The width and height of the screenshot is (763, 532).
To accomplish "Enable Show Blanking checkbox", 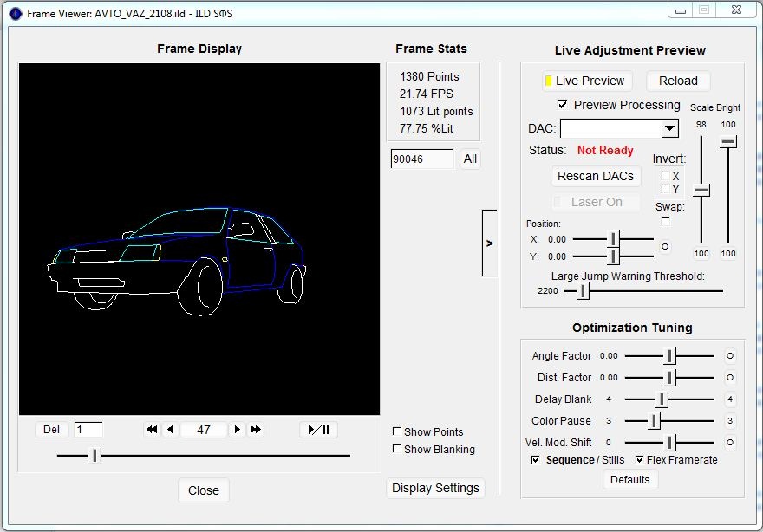I will 396,449.
